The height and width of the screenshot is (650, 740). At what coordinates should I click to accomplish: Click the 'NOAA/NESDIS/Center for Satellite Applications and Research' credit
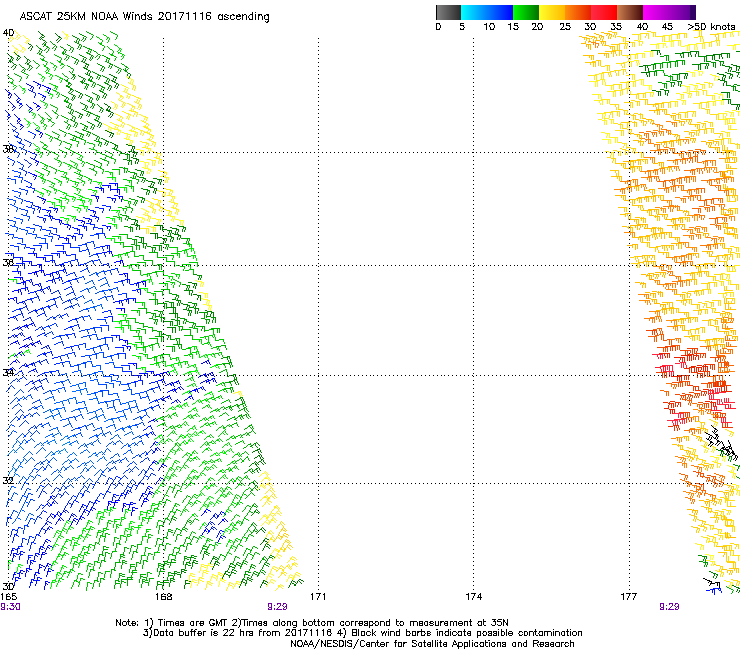tap(432, 644)
